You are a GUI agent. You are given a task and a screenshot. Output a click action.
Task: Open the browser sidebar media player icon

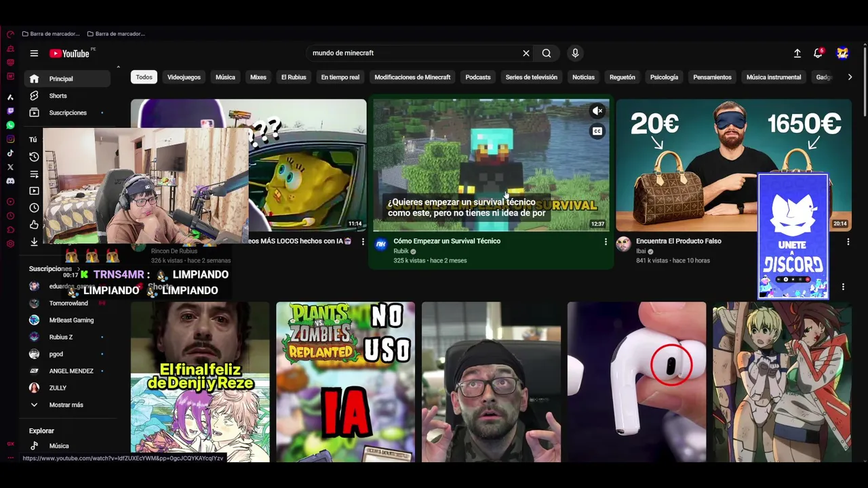[10, 201]
